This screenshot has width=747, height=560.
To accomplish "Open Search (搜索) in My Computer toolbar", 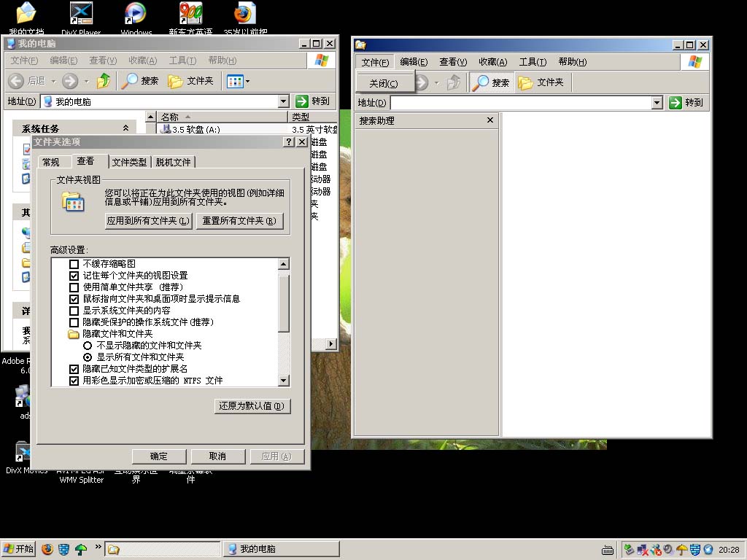I will (x=139, y=81).
